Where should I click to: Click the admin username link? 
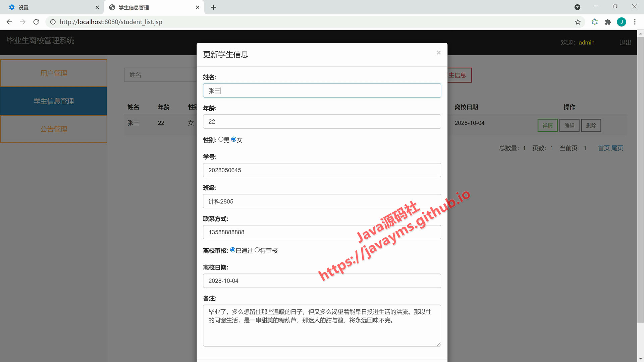(x=586, y=43)
